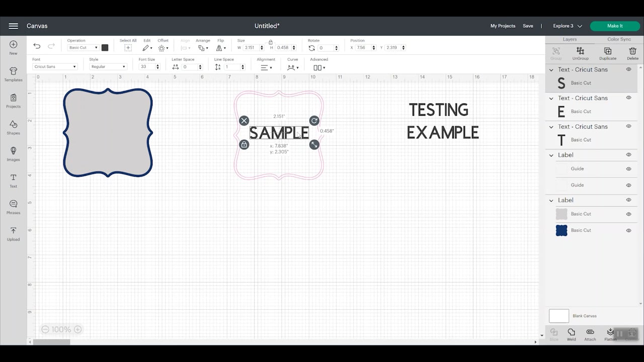This screenshot has height=362, width=644.
Task: Click the resize handle on SAMPLE text
Action: (314, 145)
